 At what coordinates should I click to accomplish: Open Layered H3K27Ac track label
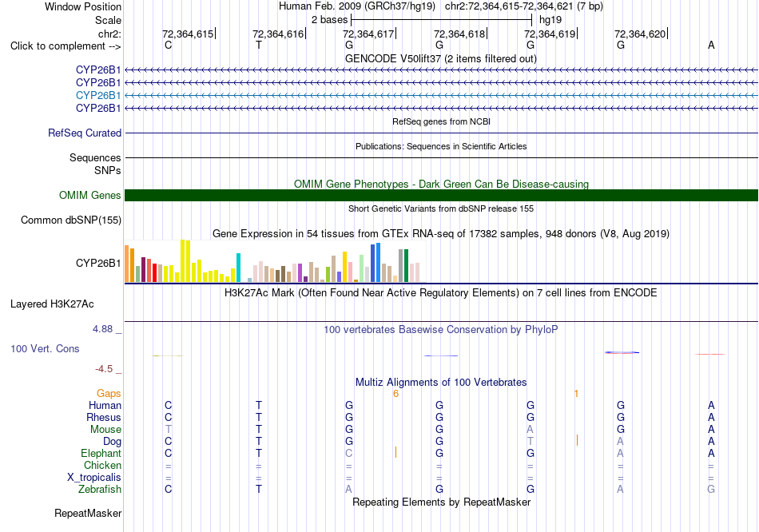(x=52, y=304)
